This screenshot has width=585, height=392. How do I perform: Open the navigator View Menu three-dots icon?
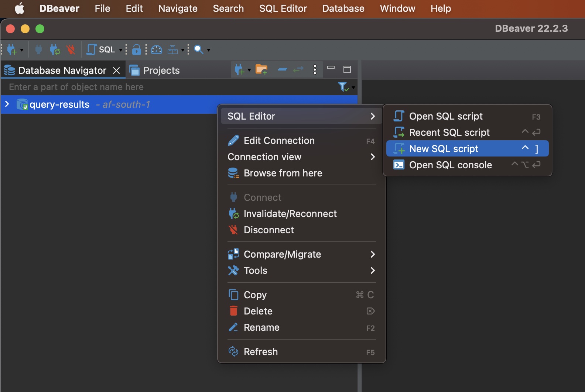(315, 69)
